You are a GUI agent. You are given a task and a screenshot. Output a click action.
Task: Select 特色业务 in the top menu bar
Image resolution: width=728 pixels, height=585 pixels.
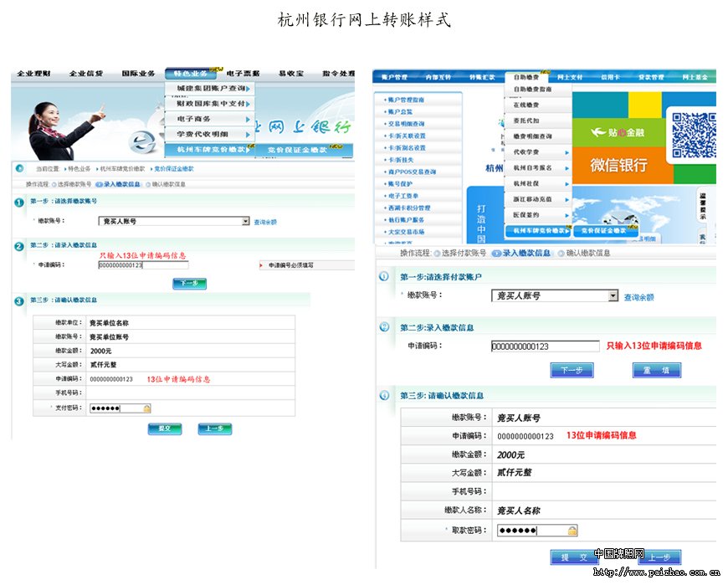tap(190, 74)
